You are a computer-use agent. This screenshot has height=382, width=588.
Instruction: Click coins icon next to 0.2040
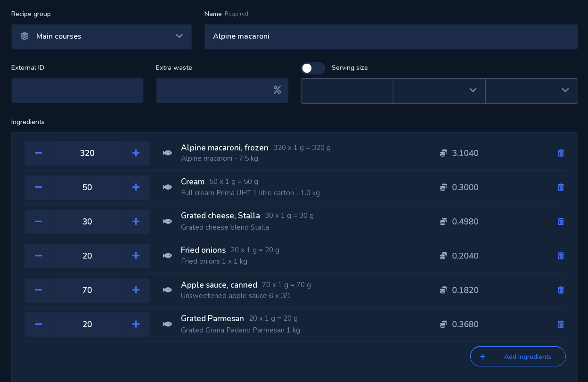click(x=443, y=256)
